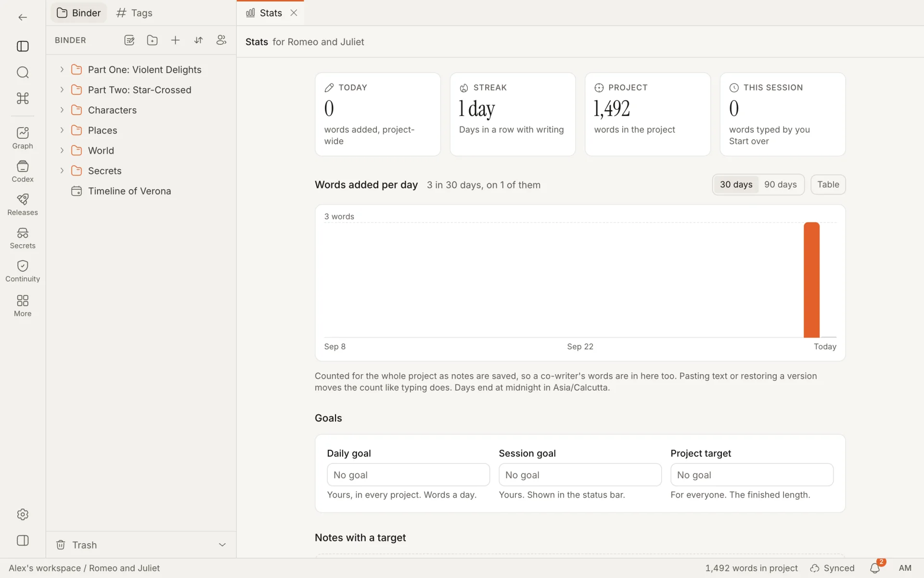
Task: Expand Part Two: Star-Crossed folder
Action: (62, 90)
